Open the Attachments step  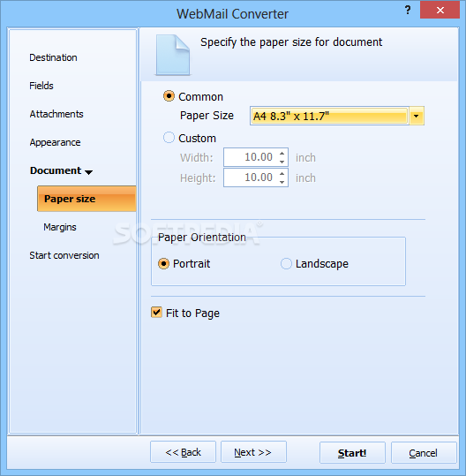[56, 114]
